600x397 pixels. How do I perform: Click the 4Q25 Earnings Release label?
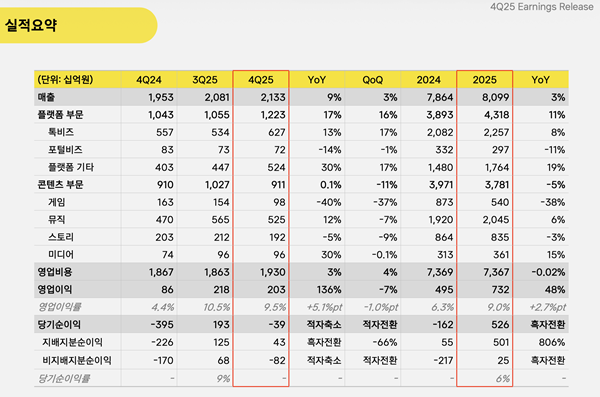point(541,7)
